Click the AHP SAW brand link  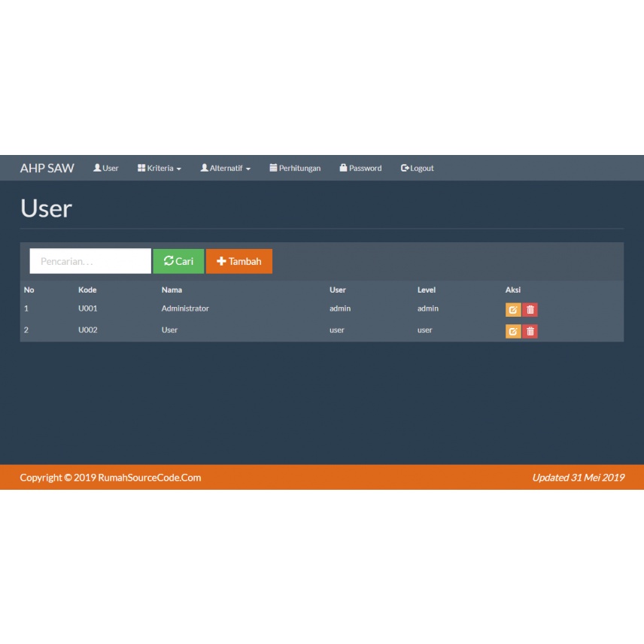coord(47,168)
